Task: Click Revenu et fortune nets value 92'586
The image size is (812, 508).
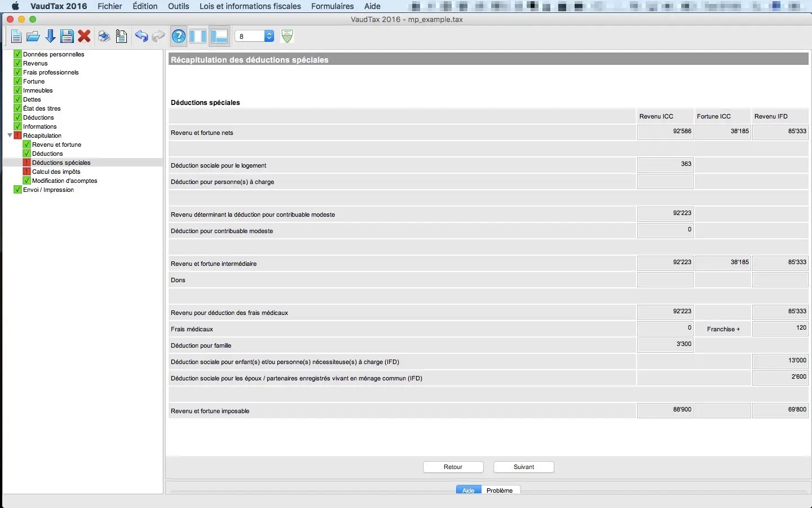Action: 665,132
